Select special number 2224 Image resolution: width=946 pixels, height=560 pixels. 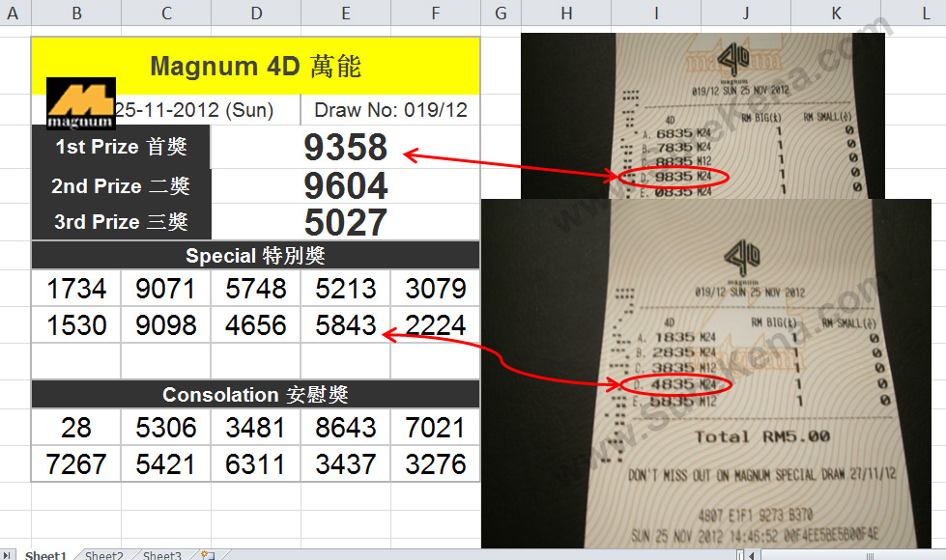click(x=436, y=325)
